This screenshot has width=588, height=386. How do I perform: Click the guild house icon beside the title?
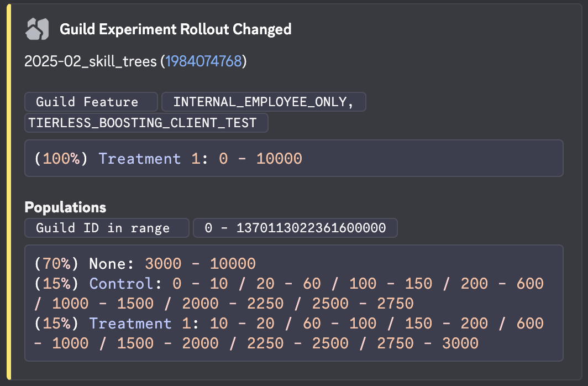37,29
